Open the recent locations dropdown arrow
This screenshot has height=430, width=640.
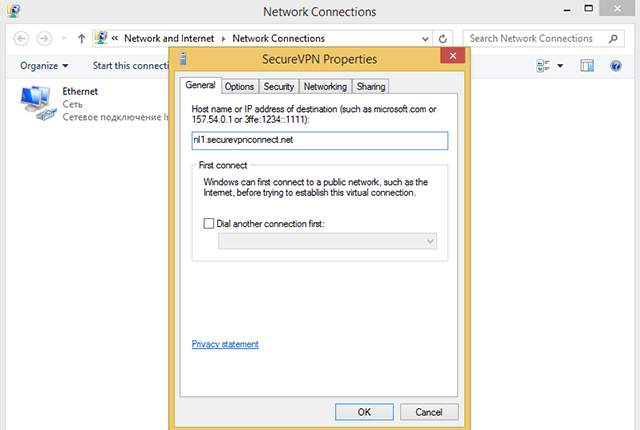pyautogui.click(x=64, y=39)
